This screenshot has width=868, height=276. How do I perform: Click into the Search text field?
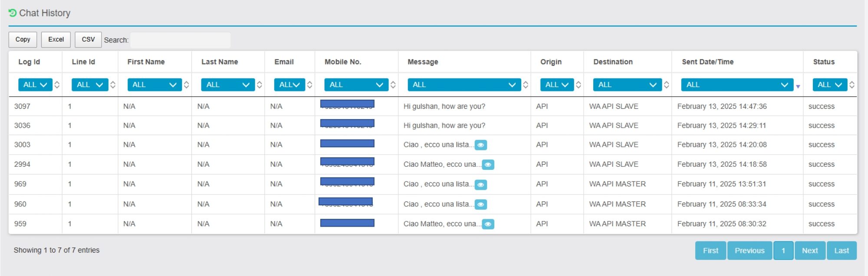click(180, 40)
